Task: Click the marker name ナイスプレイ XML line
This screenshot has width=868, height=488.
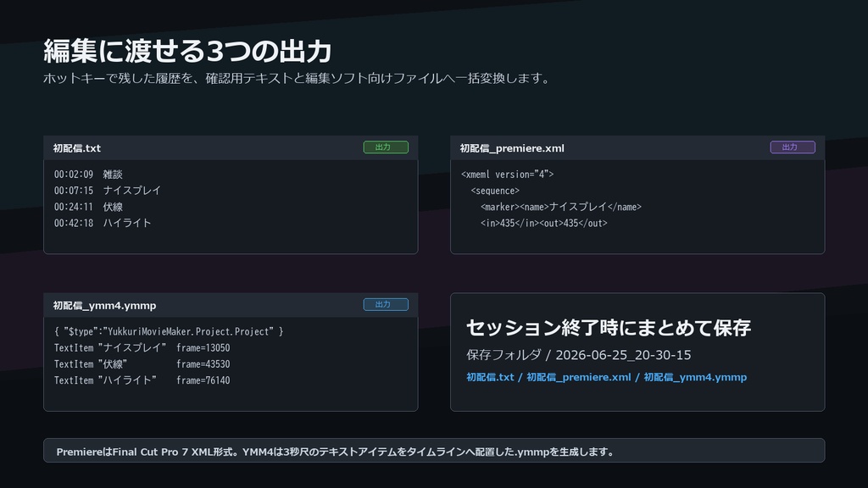Action: 561,207
